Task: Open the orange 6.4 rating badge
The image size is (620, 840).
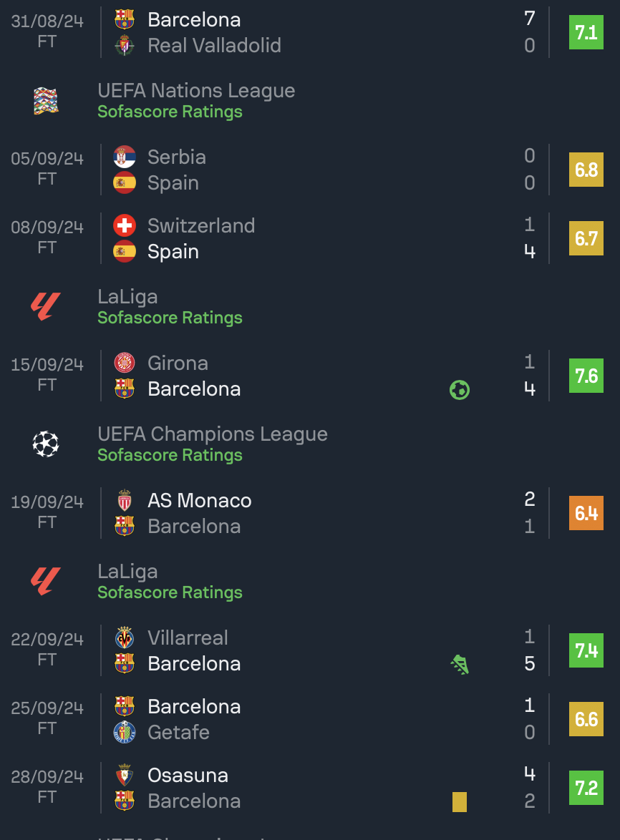Action: (x=586, y=513)
